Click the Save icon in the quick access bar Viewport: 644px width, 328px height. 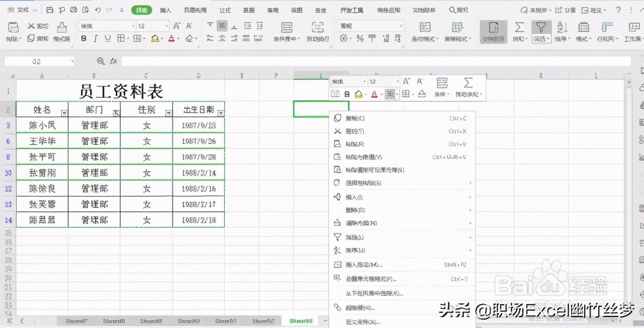coord(50,10)
